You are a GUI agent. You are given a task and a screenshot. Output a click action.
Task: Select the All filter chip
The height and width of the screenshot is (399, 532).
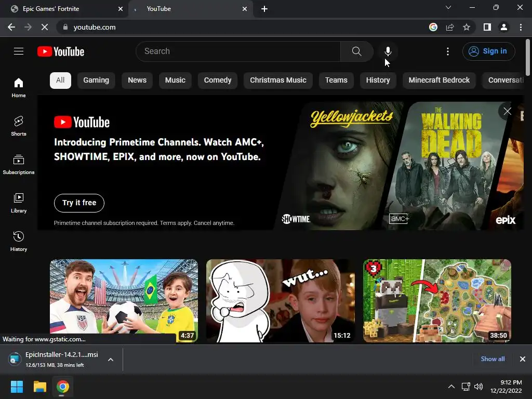pos(60,81)
